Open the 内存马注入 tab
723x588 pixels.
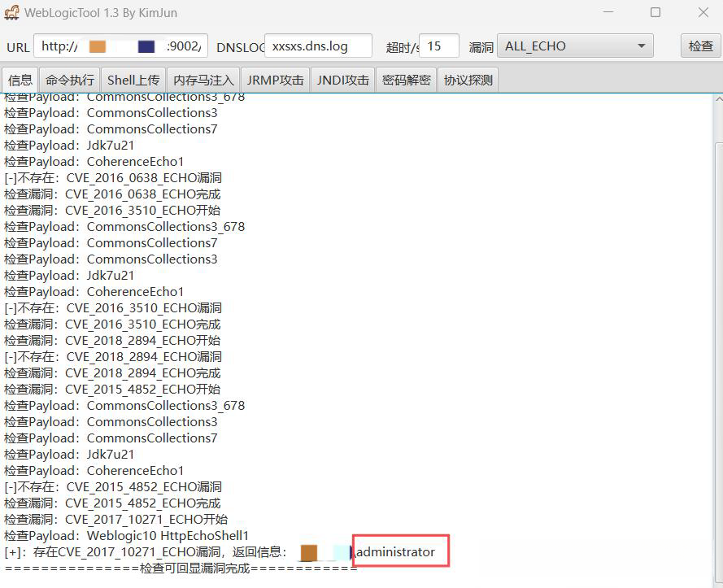[x=203, y=81]
